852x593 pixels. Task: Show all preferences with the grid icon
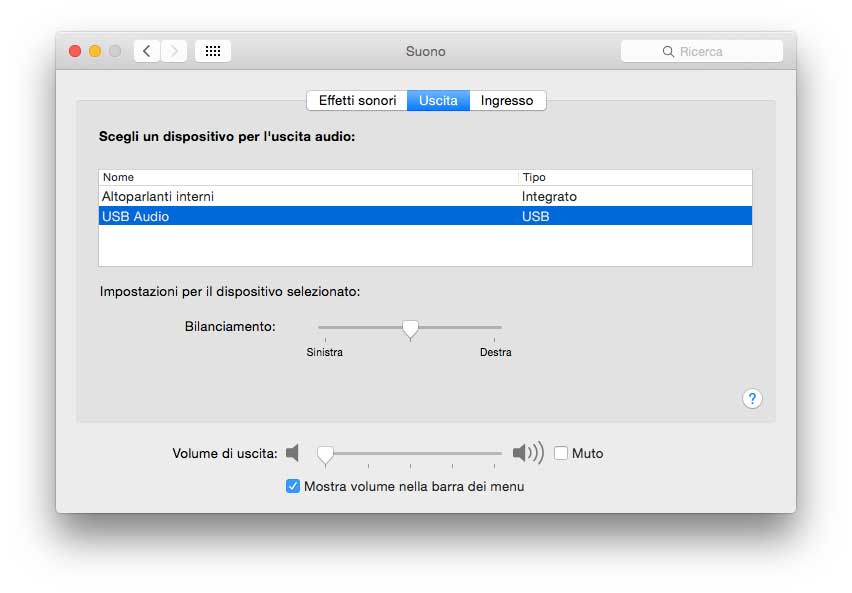212,51
